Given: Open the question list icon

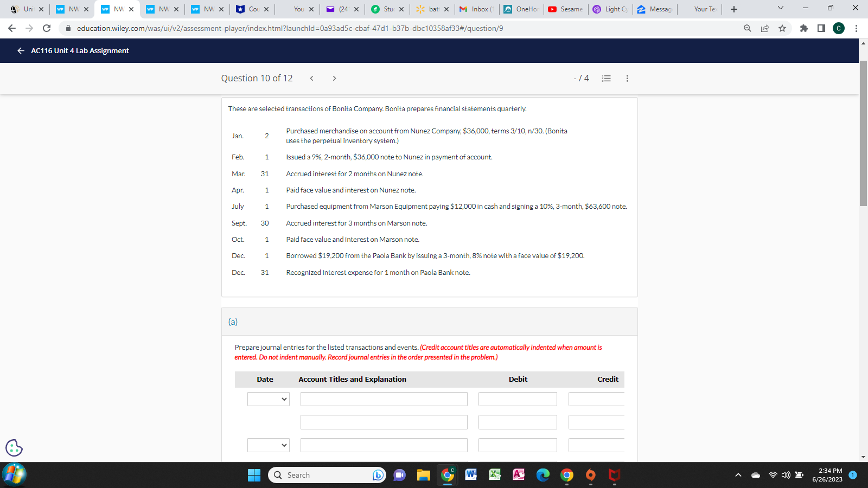Looking at the screenshot, I should (607, 78).
